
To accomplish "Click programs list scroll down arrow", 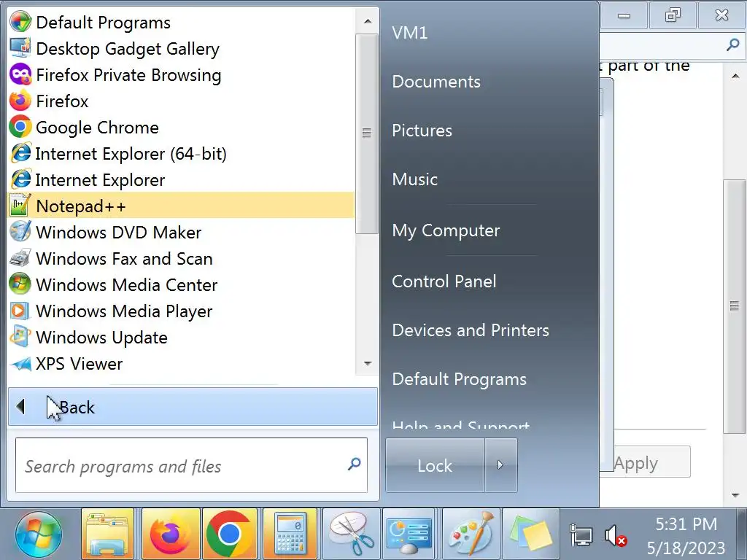I will tap(368, 363).
